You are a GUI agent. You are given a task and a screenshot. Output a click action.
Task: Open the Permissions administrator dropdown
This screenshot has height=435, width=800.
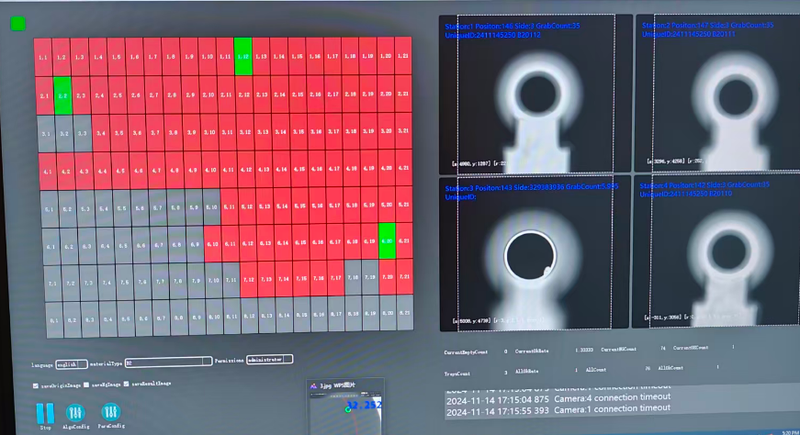tap(269, 358)
